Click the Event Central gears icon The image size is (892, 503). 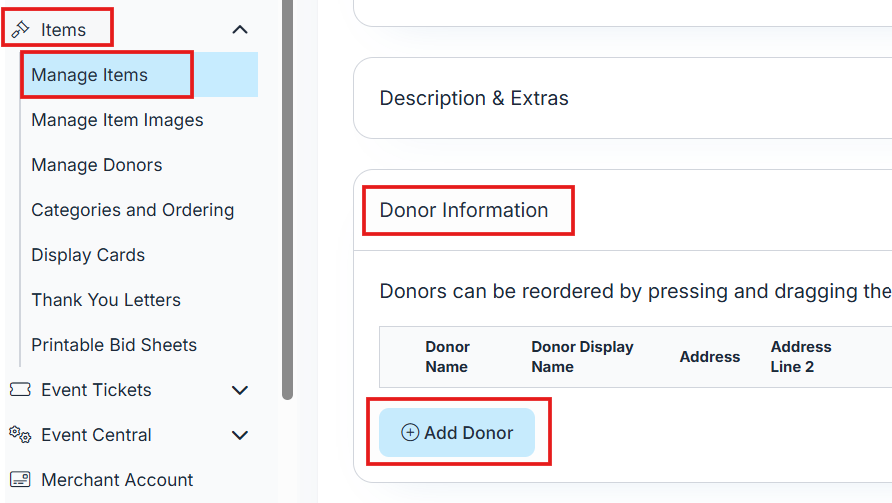pos(20,435)
